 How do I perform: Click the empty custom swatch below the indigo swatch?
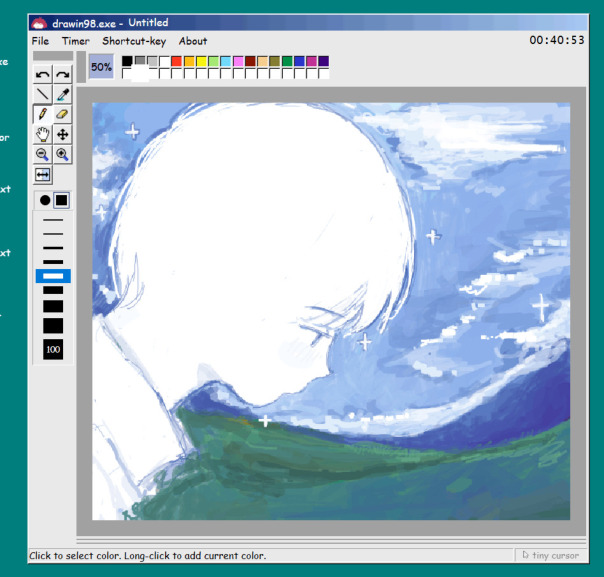(x=324, y=74)
